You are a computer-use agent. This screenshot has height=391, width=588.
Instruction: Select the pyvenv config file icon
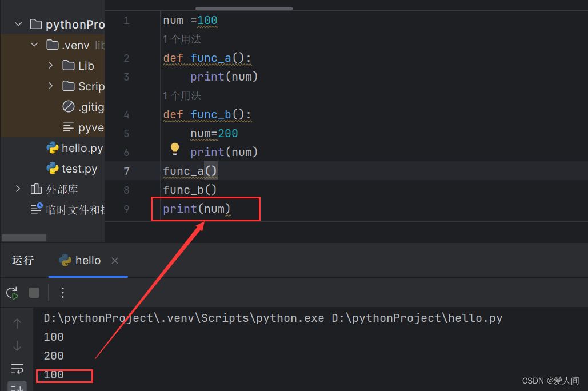pos(68,127)
